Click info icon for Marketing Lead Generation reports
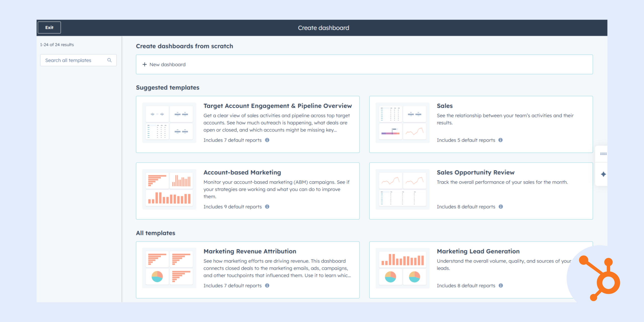 tap(501, 286)
